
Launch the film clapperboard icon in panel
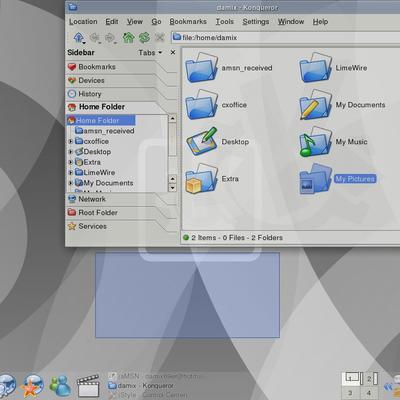coord(88,386)
